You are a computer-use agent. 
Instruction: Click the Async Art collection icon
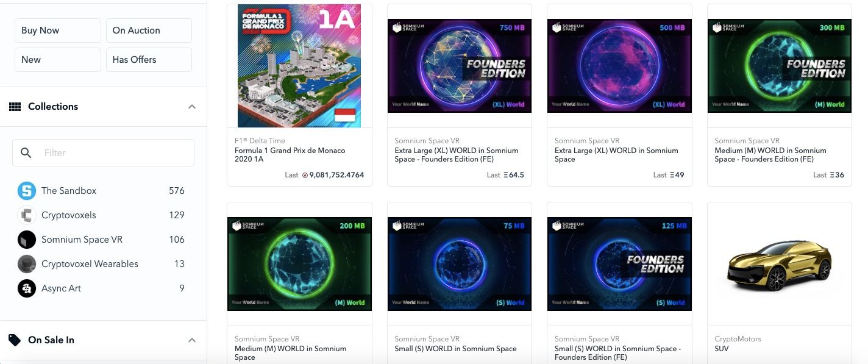27,288
